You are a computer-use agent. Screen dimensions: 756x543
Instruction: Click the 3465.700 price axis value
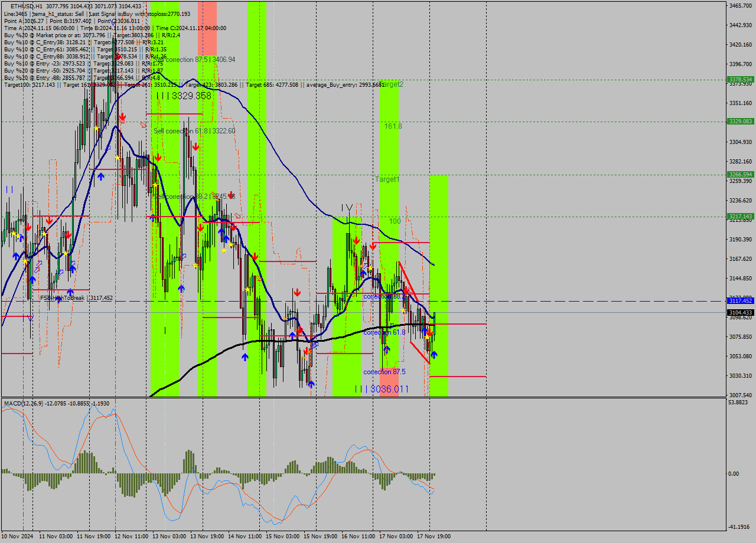(740, 5)
